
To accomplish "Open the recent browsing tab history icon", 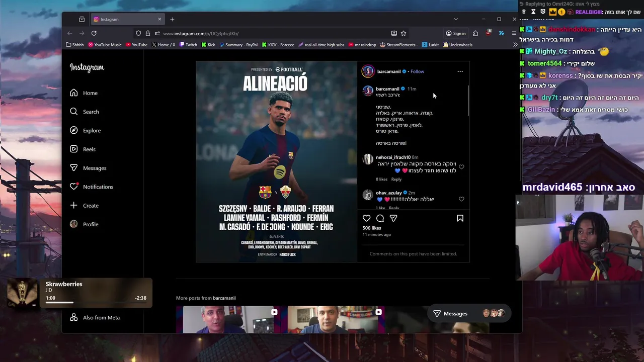I will point(82,19).
